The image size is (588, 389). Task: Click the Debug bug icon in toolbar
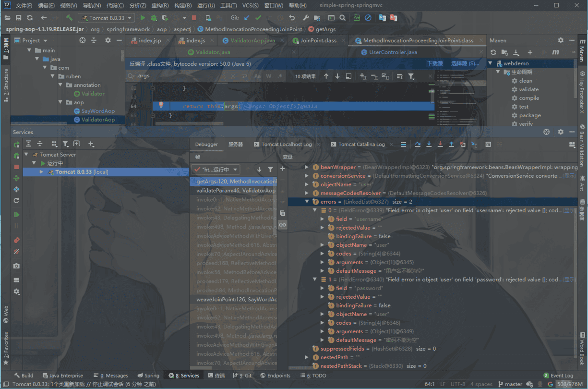(154, 18)
